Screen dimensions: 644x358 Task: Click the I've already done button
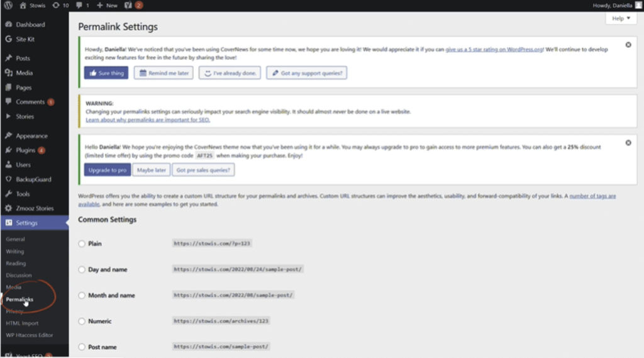point(230,73)
